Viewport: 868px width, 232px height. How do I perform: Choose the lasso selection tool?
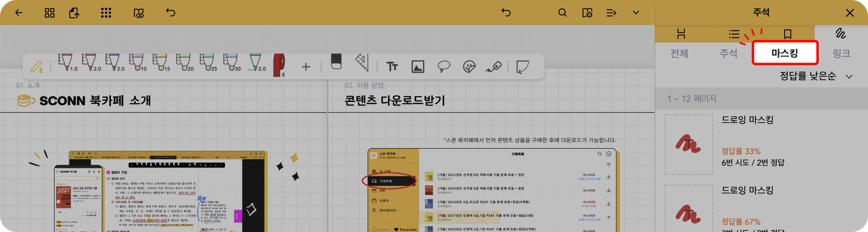[444, 66]
